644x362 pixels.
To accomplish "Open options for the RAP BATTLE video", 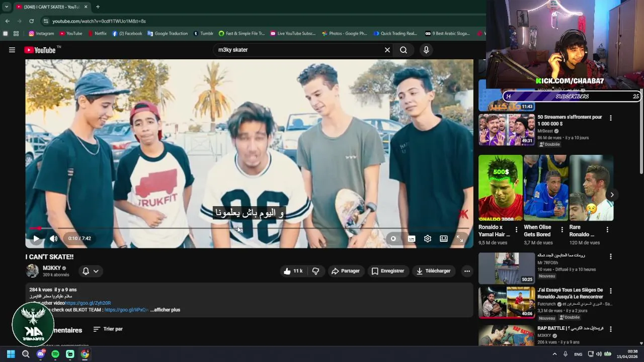I will 611,329.
